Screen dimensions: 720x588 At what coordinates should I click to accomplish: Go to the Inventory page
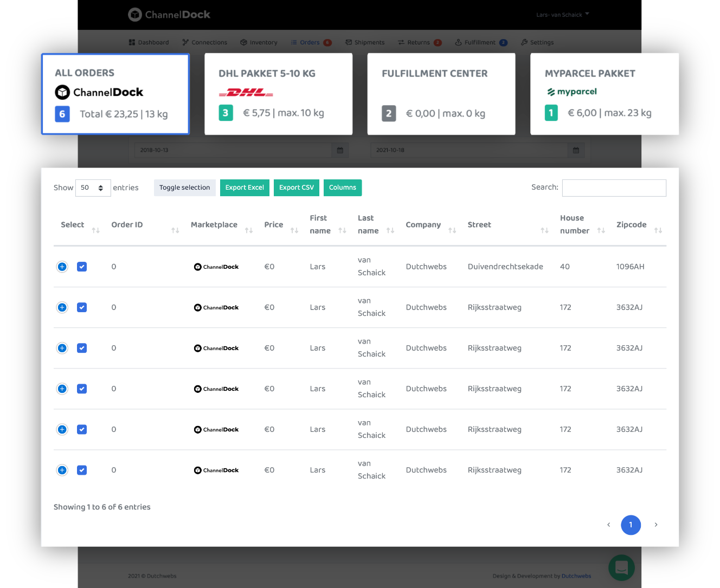tap(259, 42)
